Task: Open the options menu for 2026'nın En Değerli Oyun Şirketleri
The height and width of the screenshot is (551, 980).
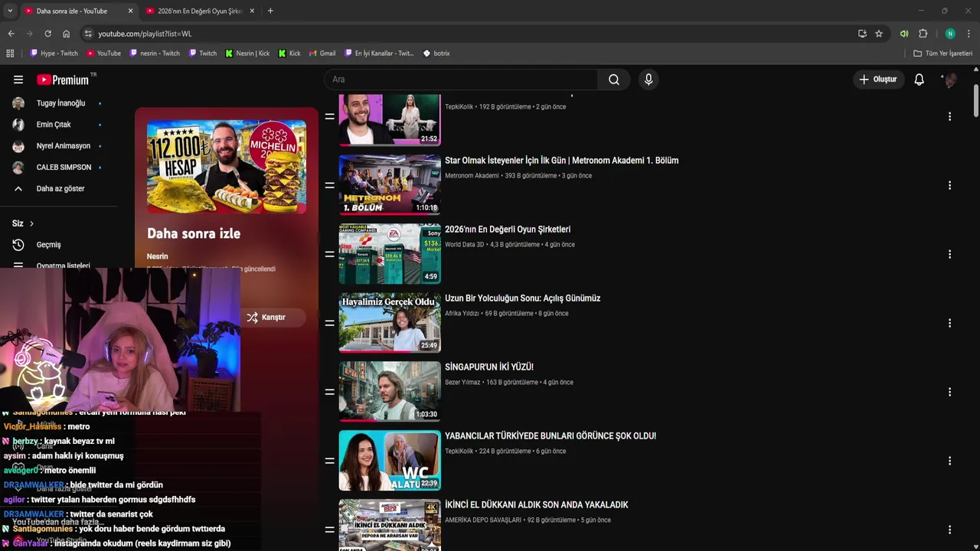Action: point(949,254)
